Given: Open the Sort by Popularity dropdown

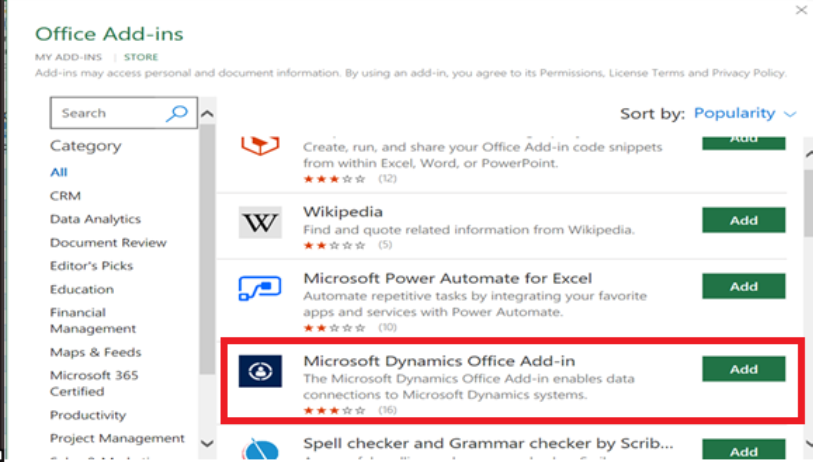Looking at the screenshot, I should 745,113.
